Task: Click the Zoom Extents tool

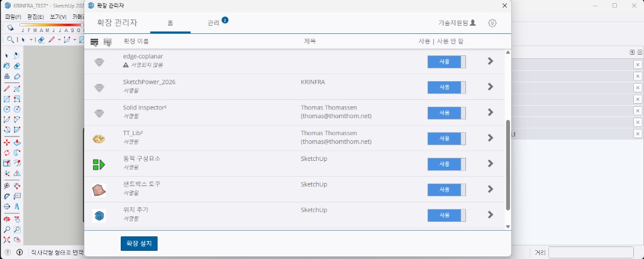Action: click(x=6, y=240)
